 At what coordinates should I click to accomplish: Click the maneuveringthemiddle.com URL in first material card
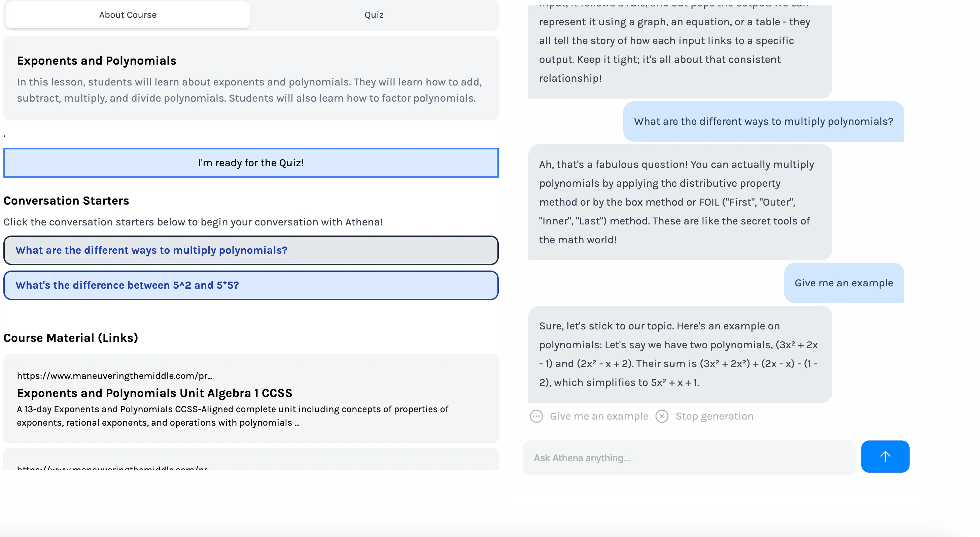pos(114,376)
